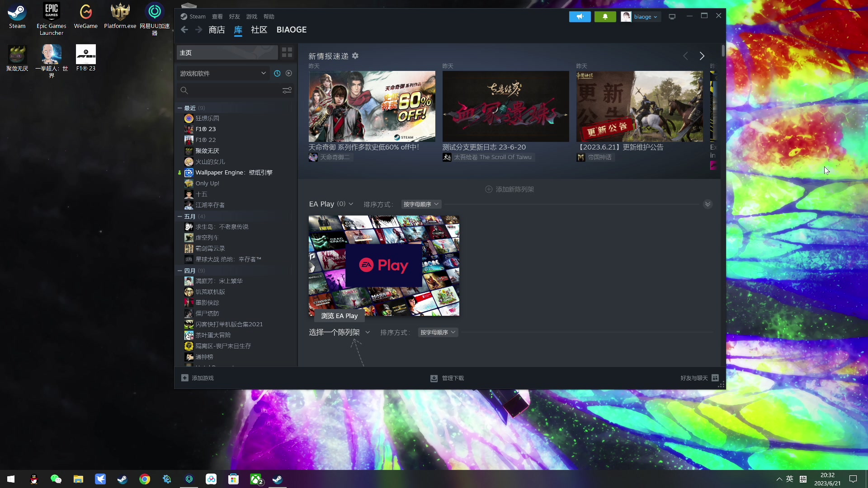Switch to Big Picture mode icon
The width and height of the screenshot is (868, 488).
tap(672, 17)
